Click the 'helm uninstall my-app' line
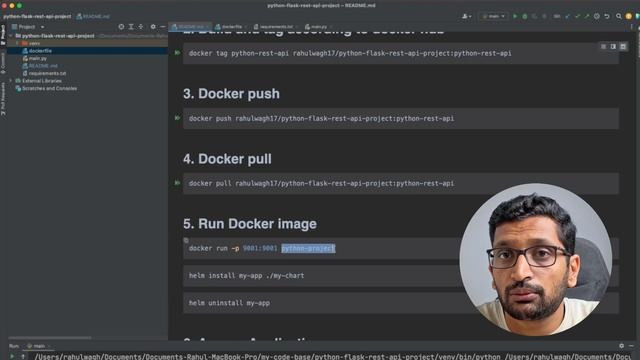Image resolution: width=640 pixels, height=360 pixels. (229, 303)
